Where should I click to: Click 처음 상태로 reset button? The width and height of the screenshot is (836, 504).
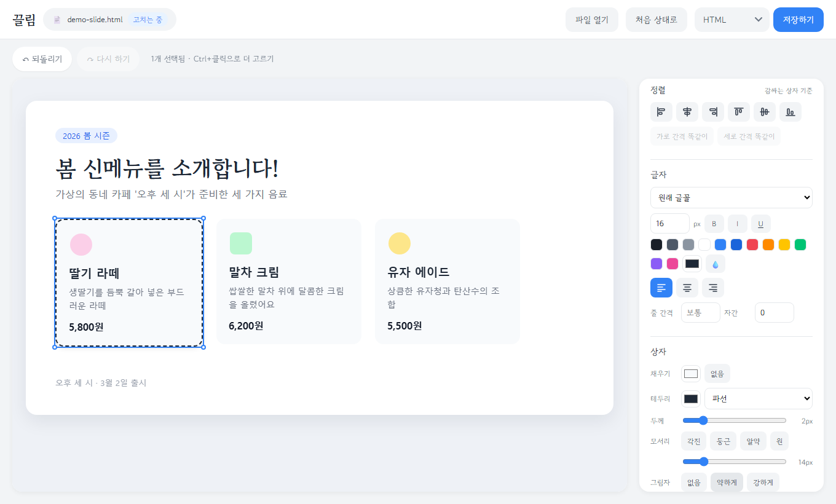(657, 20)
